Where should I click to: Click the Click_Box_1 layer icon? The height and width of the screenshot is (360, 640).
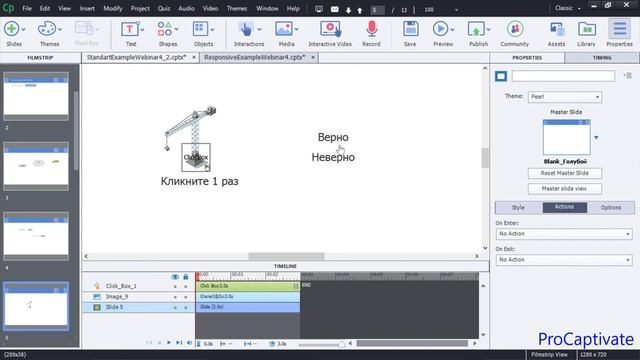(x=97, y=286)
